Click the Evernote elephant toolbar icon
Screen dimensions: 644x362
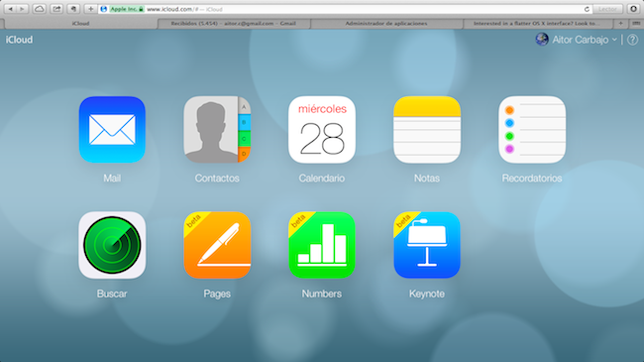click(x=73, y=9)
